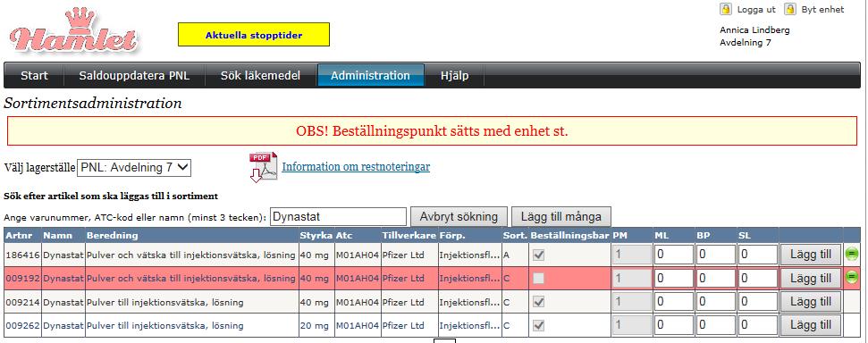This screenshot has width=868, height=343.
Task: Click SL field in row 009262
Action: (758, 325)
